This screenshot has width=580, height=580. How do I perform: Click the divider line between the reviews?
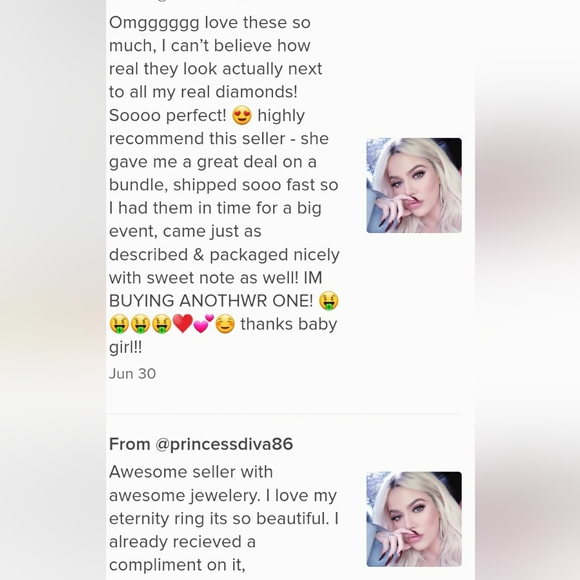point(284,414)
